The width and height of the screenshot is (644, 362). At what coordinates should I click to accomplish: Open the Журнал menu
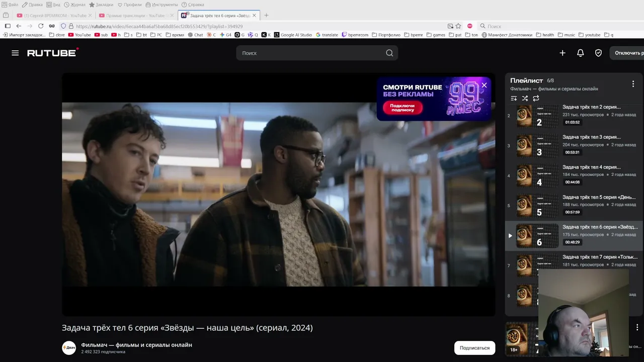(75, 5)
